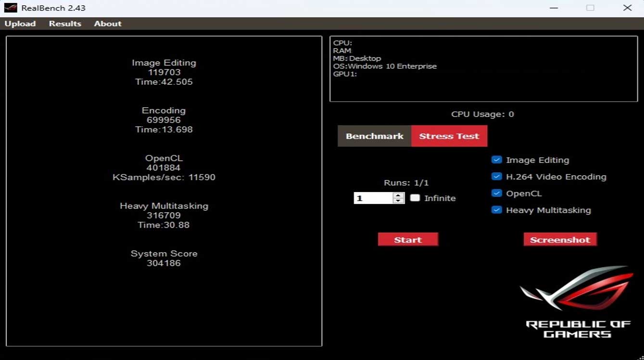Click the Runs number input field

click(x=373, y=198)
